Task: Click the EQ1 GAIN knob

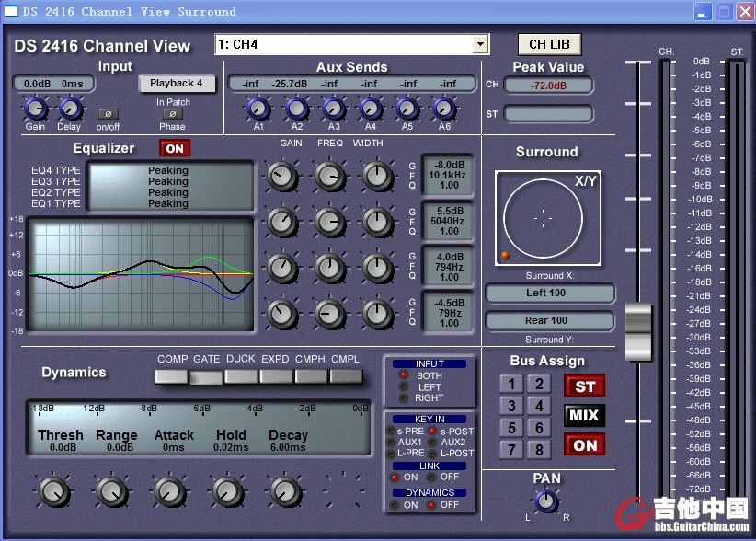Action: coord(282,314)
